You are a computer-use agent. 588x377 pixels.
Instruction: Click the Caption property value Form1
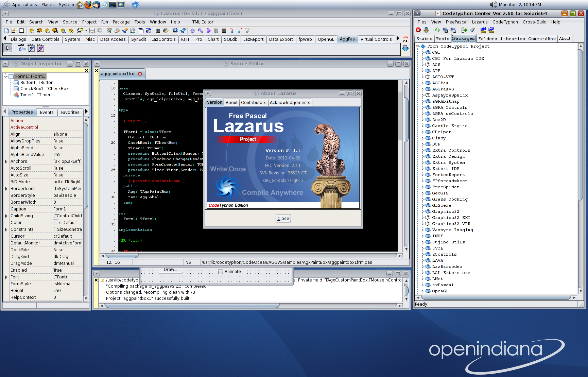(x=67, y=209)
